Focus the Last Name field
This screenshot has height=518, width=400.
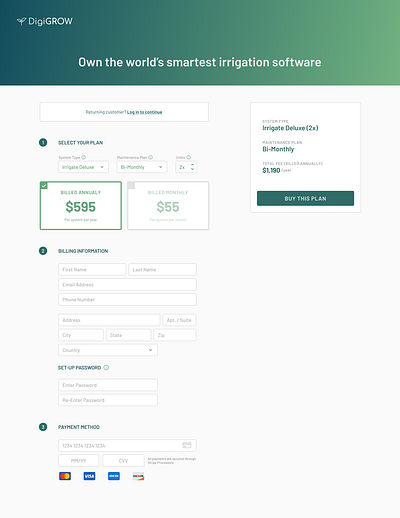click(x=162, y=269)
